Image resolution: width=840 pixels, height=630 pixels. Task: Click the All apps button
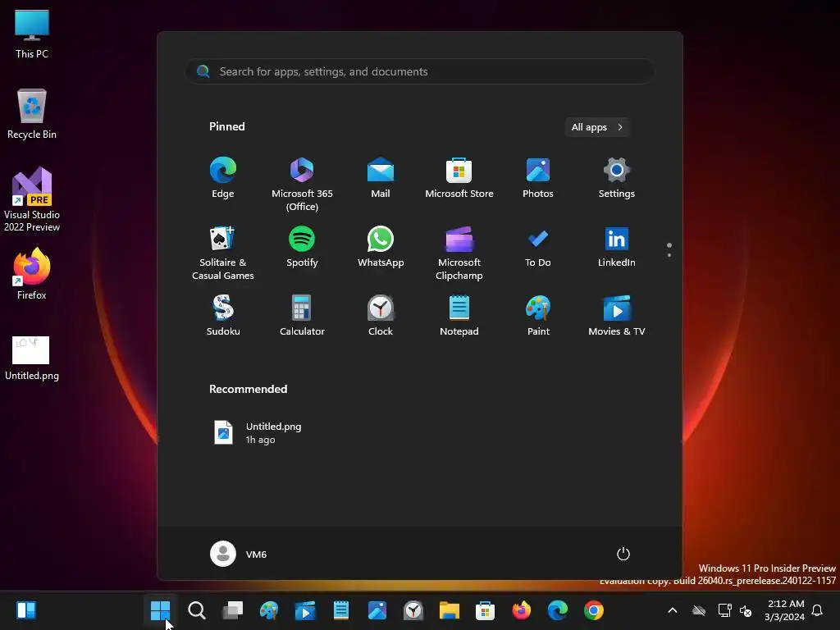coord(597,127)
